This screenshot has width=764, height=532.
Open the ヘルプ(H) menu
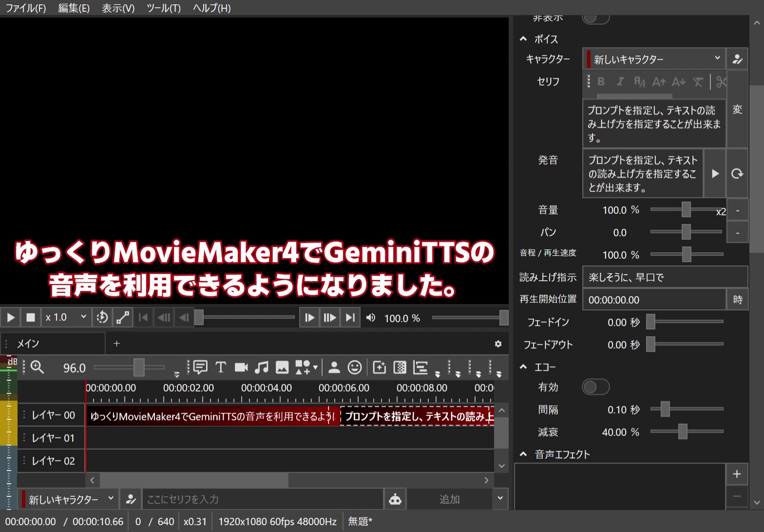point(212,8)
